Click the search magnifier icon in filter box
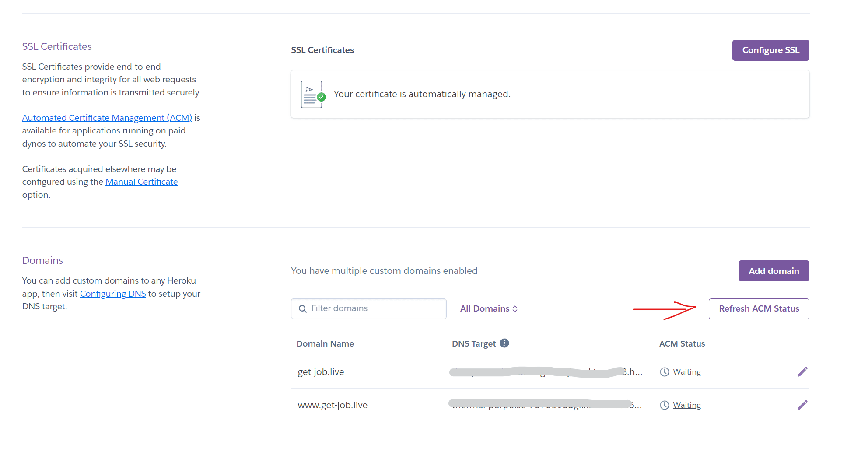The width and height of the screenshot is (868, 473). pos(302,309)
